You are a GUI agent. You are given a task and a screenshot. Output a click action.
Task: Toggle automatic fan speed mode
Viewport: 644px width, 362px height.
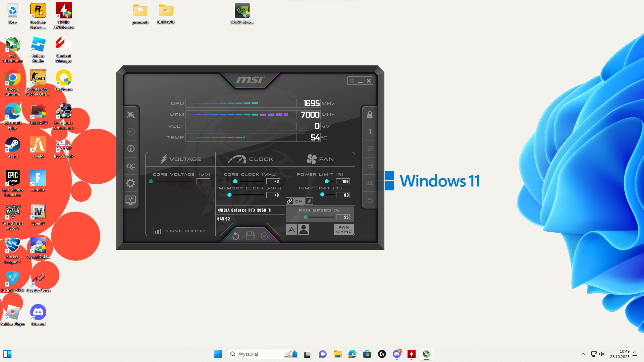[x=291, y=230]
